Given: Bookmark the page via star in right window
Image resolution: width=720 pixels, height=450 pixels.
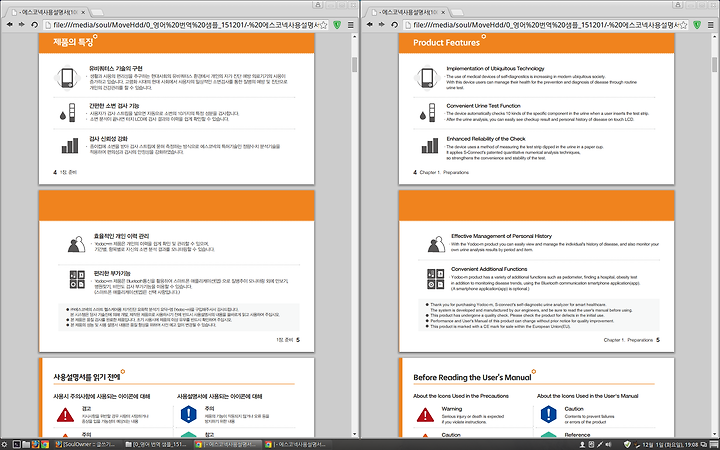Looking at the screenshot, I should 683,25.
